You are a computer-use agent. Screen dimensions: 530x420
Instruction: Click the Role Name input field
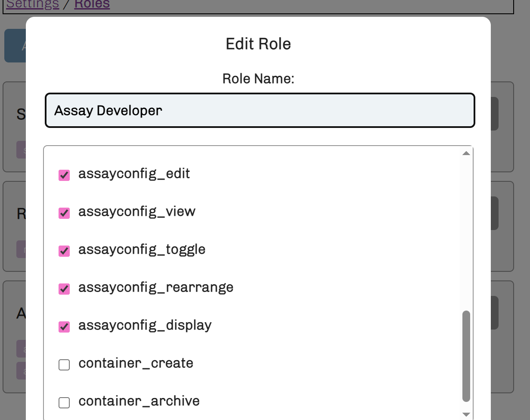260,111
